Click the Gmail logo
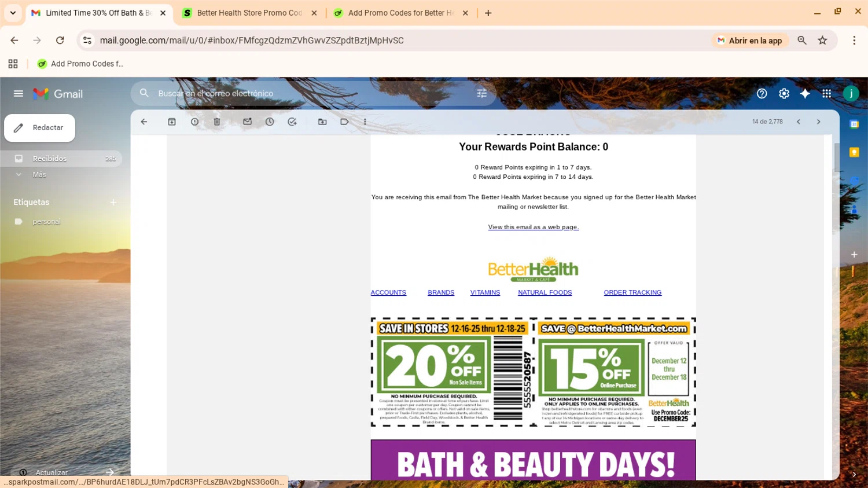868x488 pixels. coord(58,94)
